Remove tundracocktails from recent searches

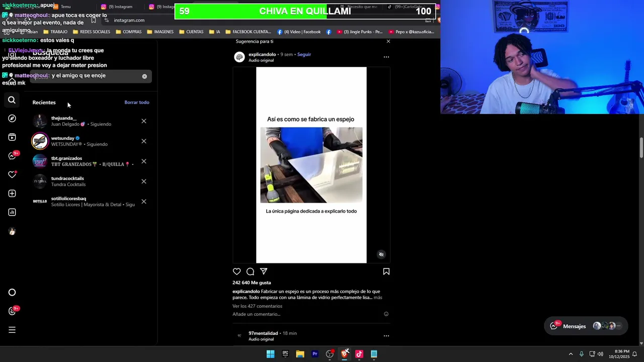[144, 182]
